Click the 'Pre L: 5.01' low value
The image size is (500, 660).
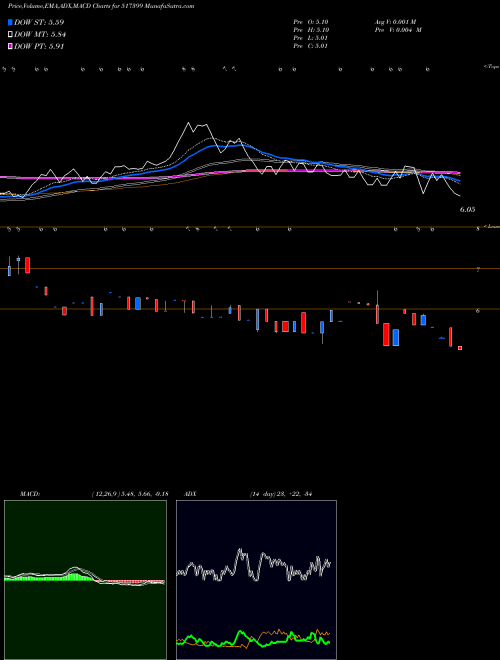click(x=311, y=38)
